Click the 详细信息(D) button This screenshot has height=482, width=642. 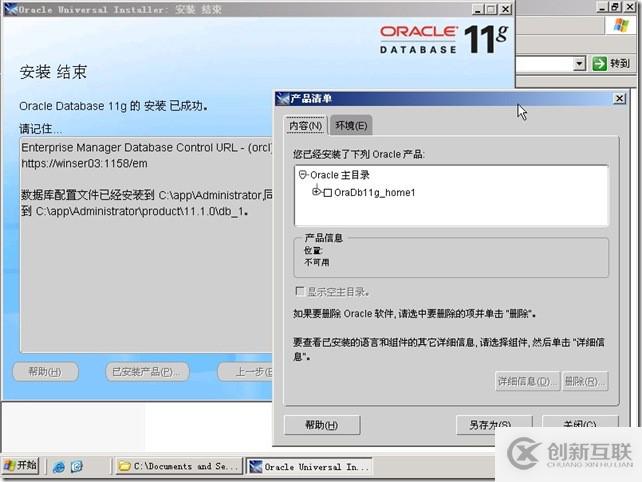[x=527, y=381]
